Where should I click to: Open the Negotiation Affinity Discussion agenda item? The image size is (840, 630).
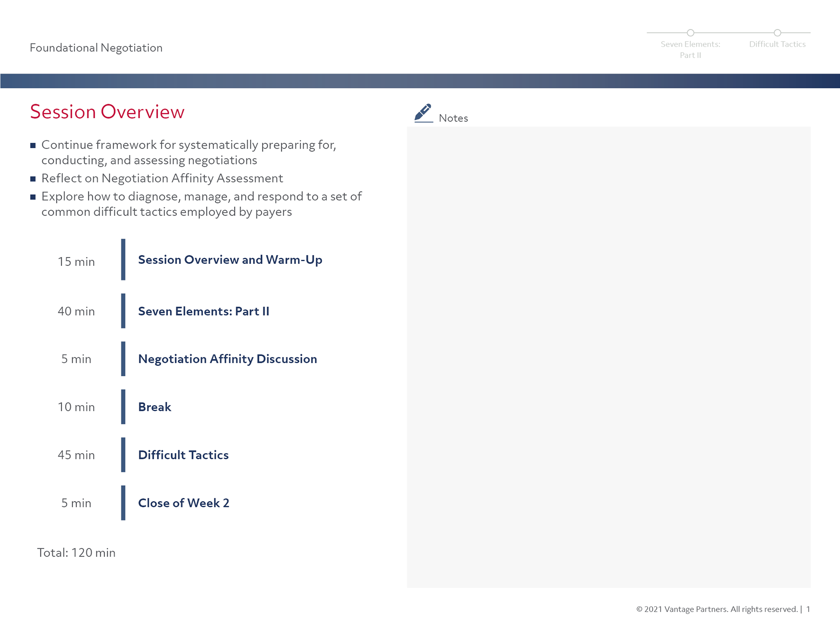click(x=227, y=359)
